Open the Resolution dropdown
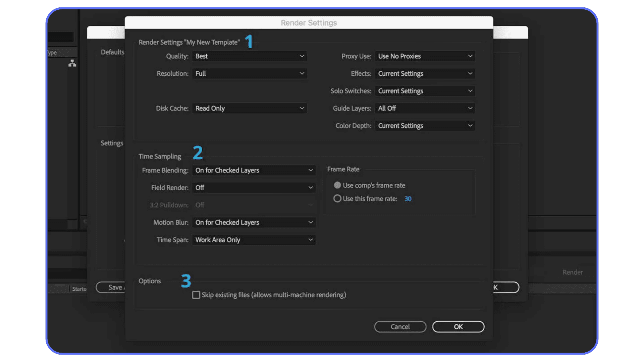Image resolution: width=644 pixels, height=362 pixels. 250,73
